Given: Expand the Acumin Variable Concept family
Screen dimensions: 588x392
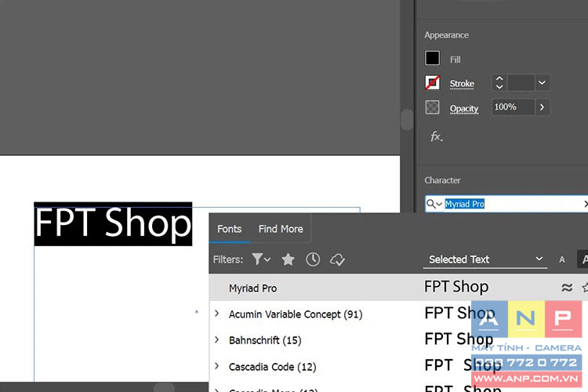Looking at the screenshot, I should click(216, 314).
